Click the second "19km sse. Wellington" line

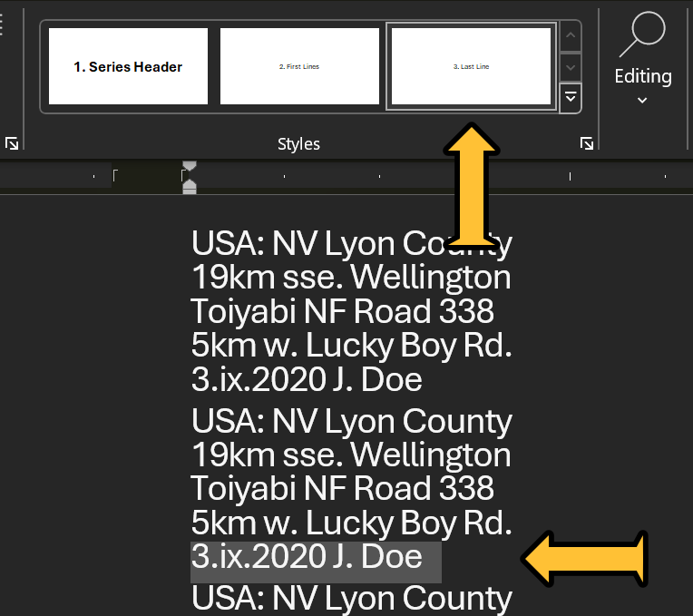click(x=350, y=455)
